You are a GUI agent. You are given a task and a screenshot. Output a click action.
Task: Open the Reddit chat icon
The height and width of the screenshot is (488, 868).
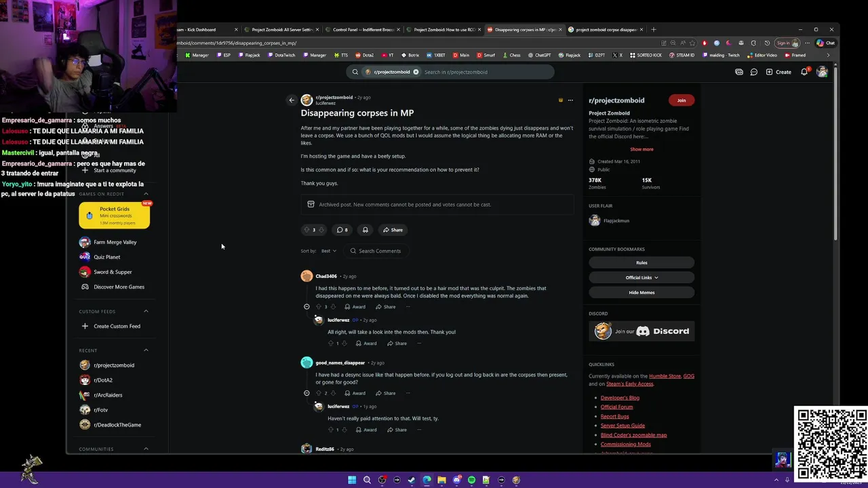pyautogui.click(x=753, y=72)
